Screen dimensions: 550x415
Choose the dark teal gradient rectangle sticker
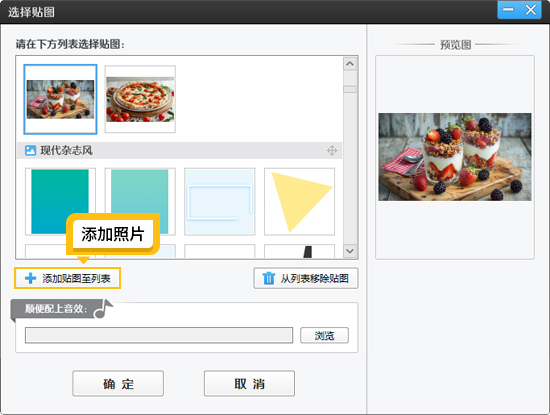[x=60, y=202]
